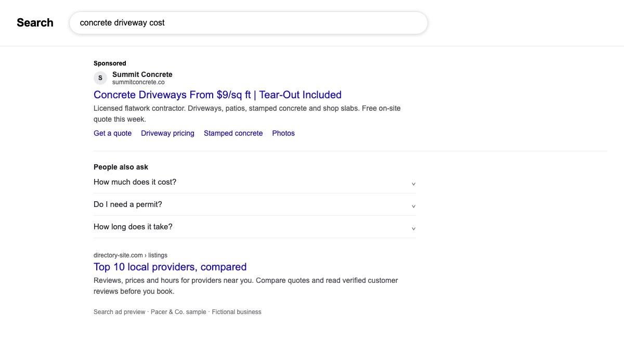Click the Summit Concrete "S" favicon
The height and width of the screenshot is (364, 624).
point(100,78)
